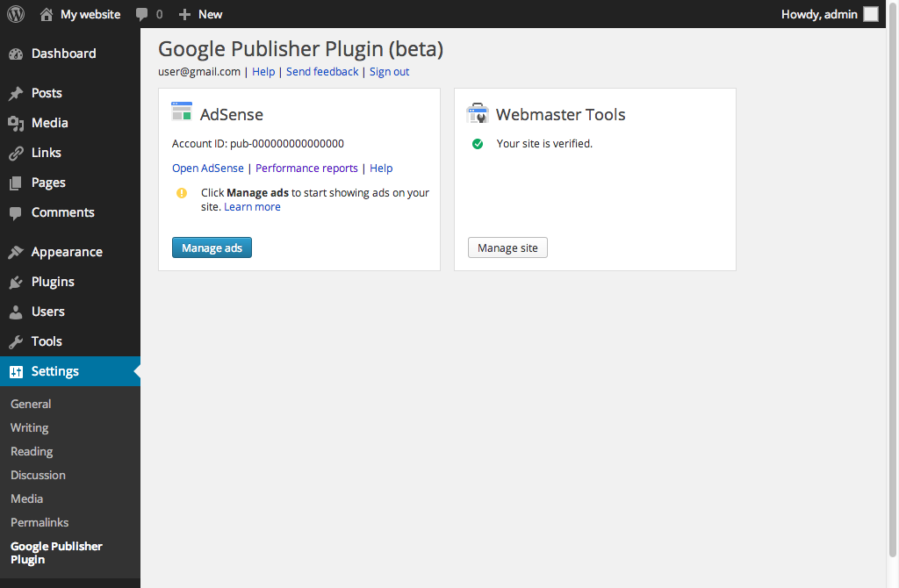Click the WordPress logo in the toolbar
The height and width of the screenshot is (588, 899).
click(x=14, y=13)
